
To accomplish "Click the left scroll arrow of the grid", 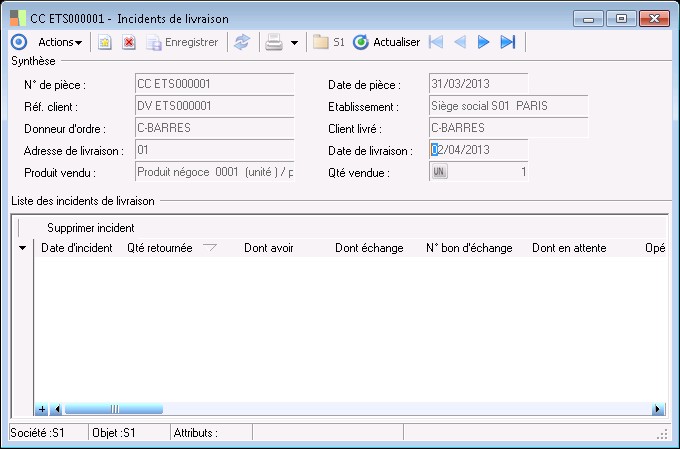I will pyautogui.click(x=56, y=409).
